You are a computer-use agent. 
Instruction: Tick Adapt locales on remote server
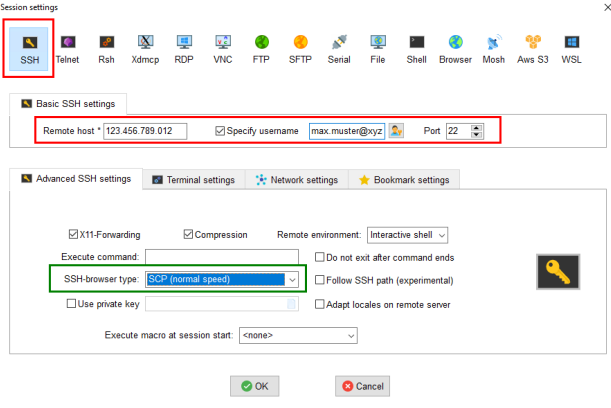point(320,304)
